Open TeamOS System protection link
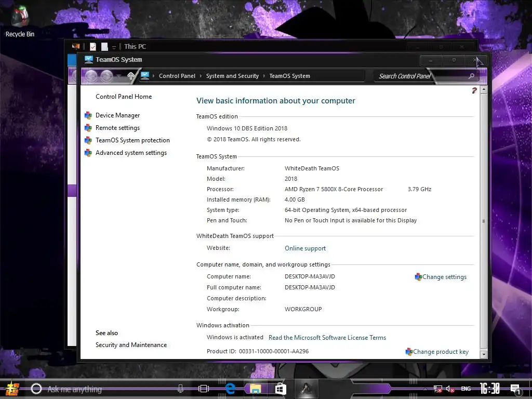Image resolution: width=532 pixels, height=399 pixels. 132,140
